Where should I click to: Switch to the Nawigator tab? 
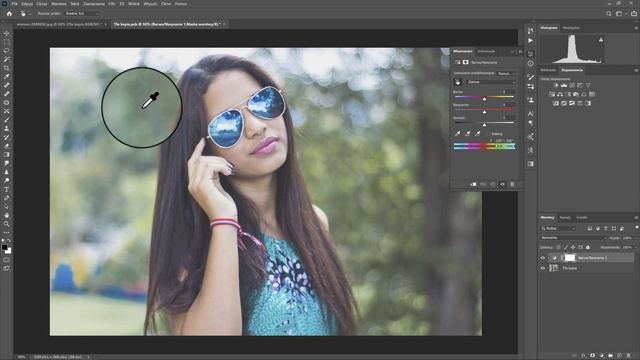pyautogui.click(x=571, y=28)
